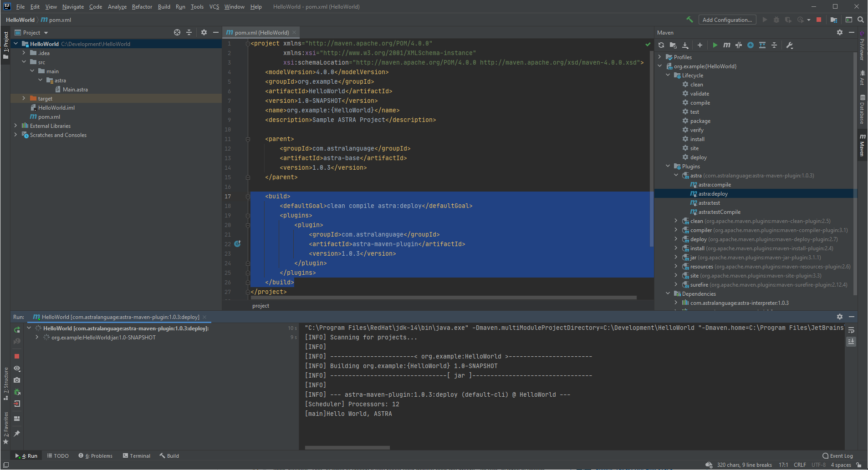
Task: Click editor horizontal scrollbar
Action: click(x=443, y=298)
